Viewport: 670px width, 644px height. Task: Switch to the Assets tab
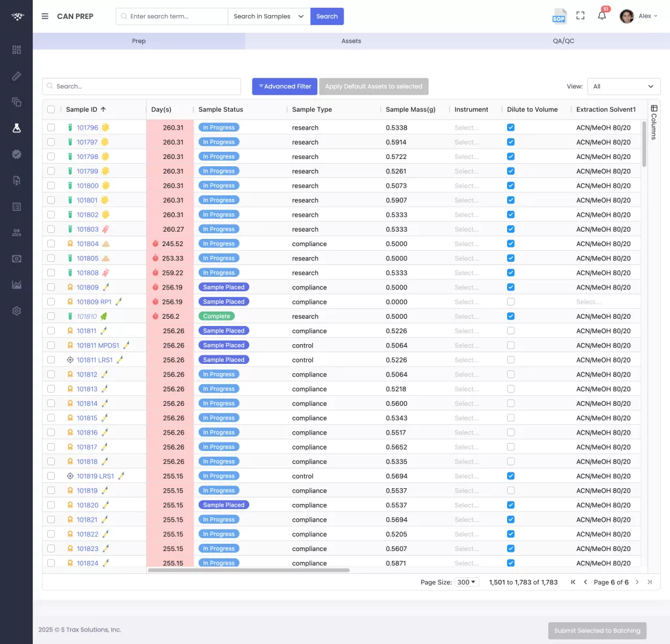[351, 41]
